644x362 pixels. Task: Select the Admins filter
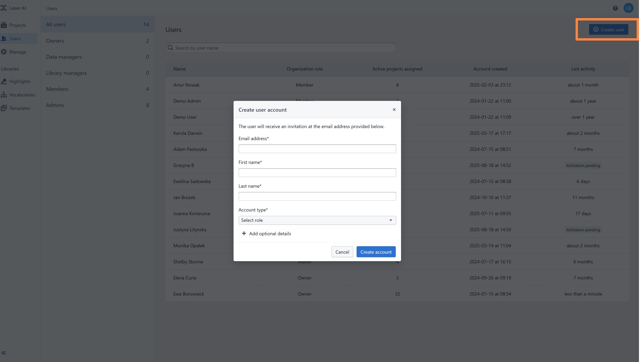[x=97, y=105]
